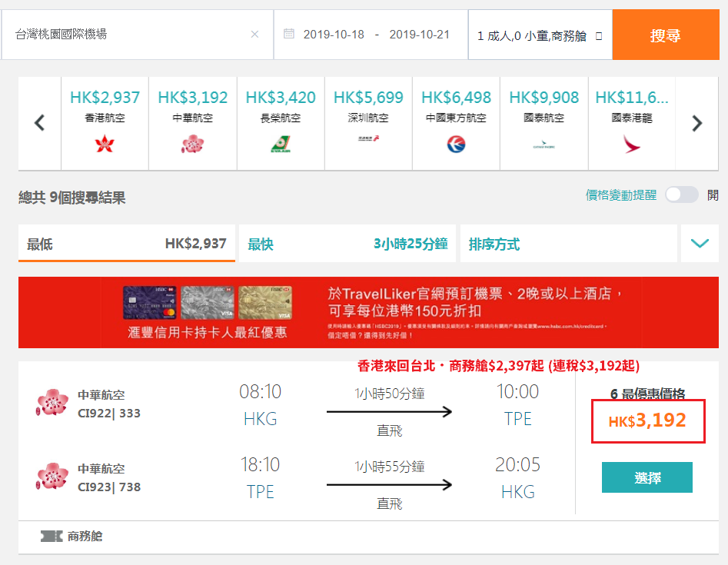
Task: Open the HSBC credit card promo banner
Action: 368,312
